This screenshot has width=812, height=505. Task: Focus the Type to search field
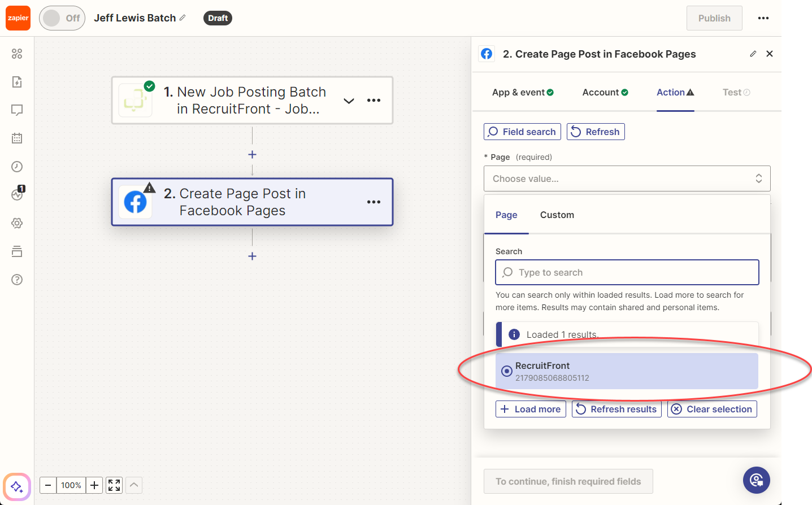pyautogui.click(x=627, y=272)
